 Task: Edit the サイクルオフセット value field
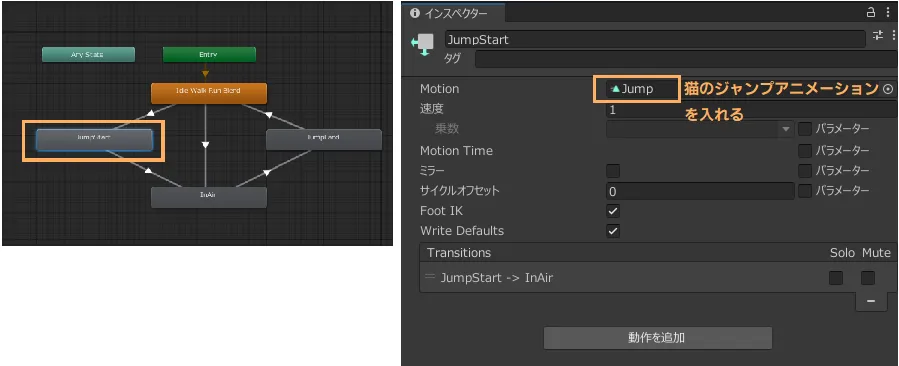point(700,191)
